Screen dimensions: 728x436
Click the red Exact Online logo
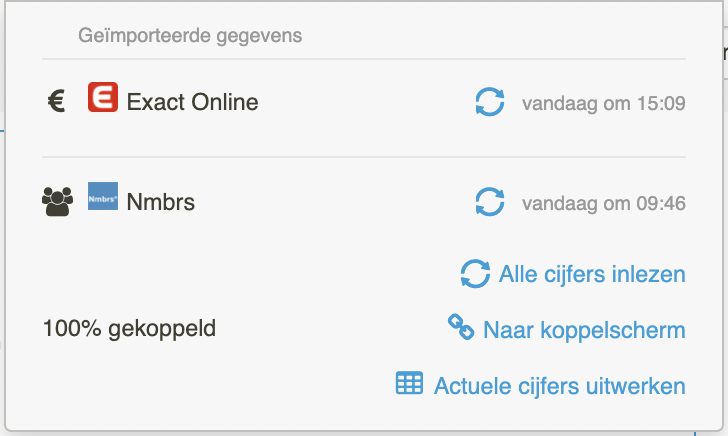pyautogui.click(x=103, y=97)
